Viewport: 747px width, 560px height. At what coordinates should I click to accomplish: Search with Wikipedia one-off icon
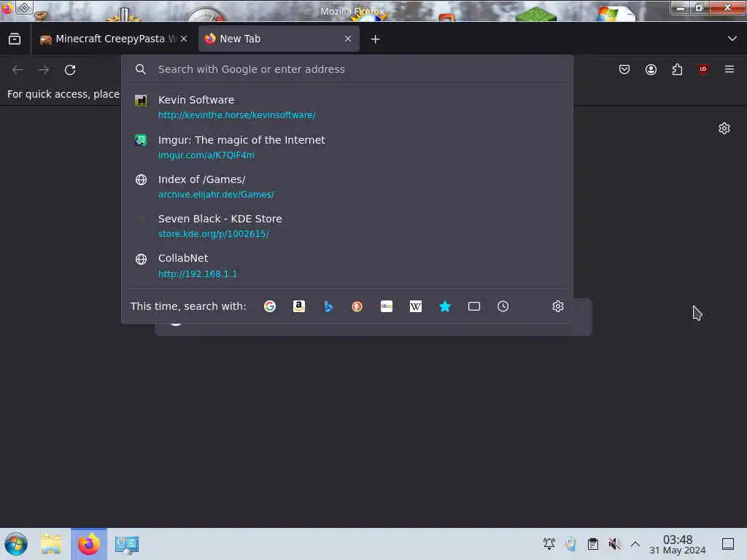(415, 306)
